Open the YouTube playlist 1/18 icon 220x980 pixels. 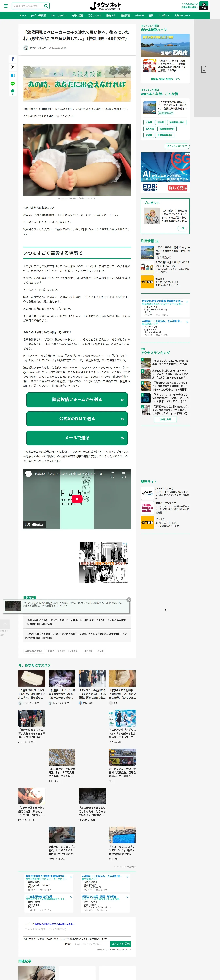(x=123, y=473)
